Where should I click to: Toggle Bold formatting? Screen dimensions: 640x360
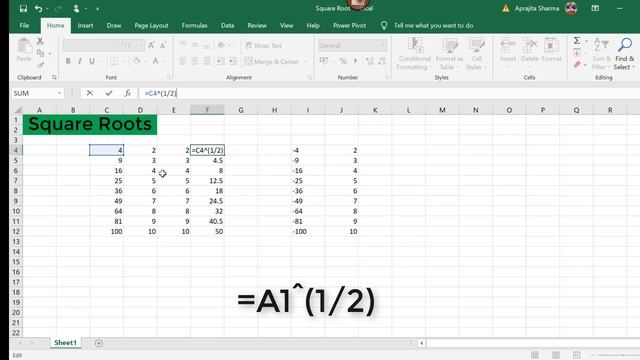pos(68,61)
